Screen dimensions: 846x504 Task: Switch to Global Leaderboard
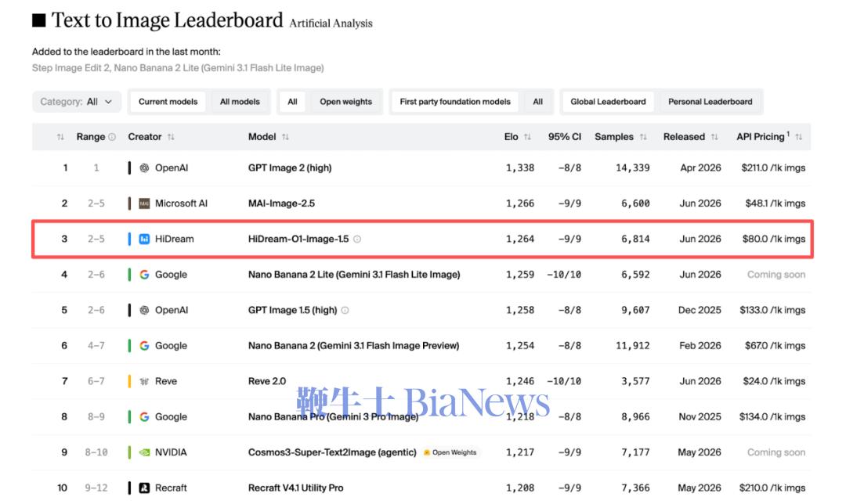point(608,101)
